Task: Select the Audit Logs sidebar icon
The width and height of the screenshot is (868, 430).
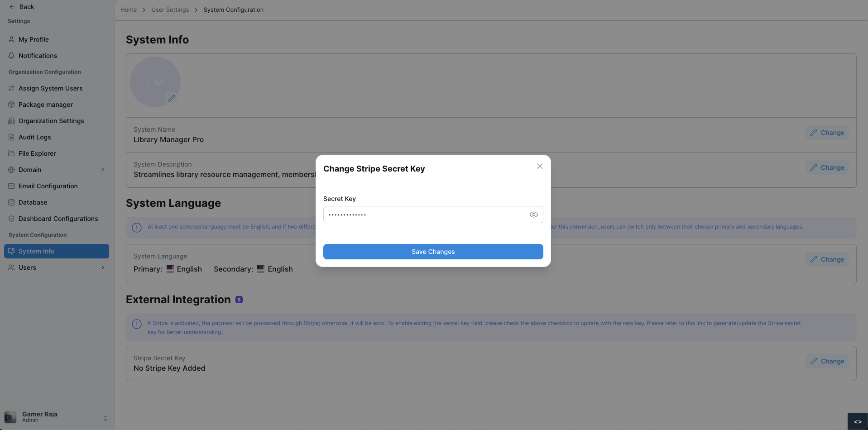Action: pyautogui.click(x=11, y=137)
